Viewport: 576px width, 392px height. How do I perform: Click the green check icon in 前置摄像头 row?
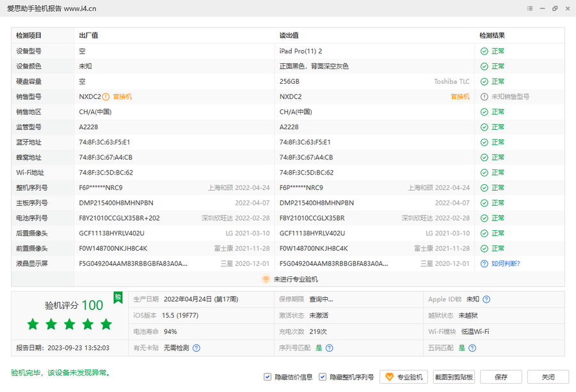pos(484,249)
